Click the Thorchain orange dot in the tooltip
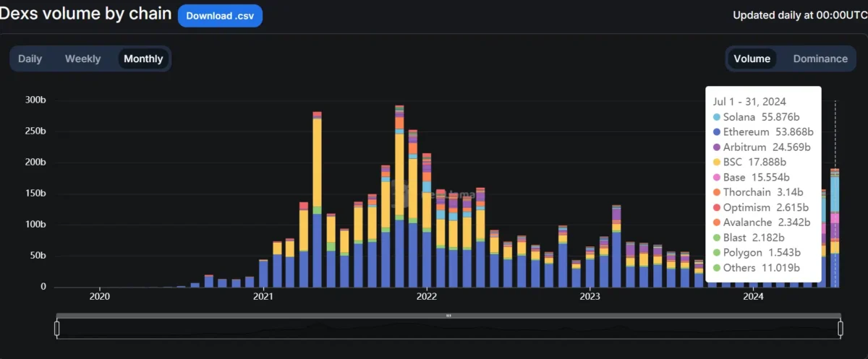868x359 pixels. [x=716, y=193]
